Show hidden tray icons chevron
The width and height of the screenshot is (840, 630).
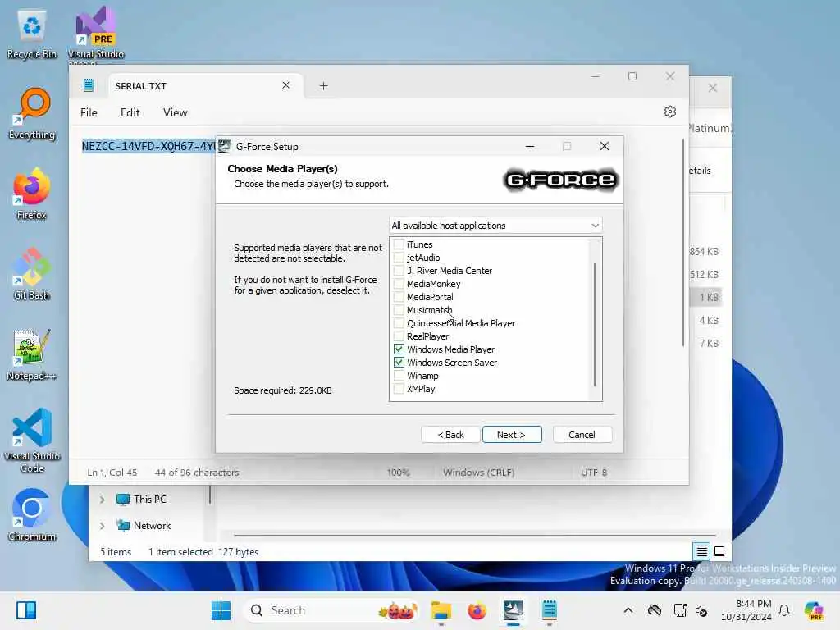[x=628, y=610]
